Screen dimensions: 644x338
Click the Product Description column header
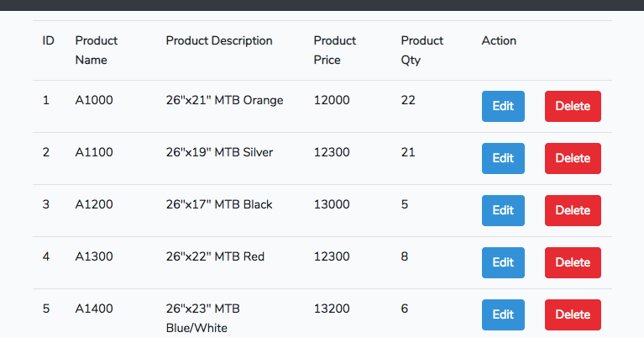[x=219, y=41]
